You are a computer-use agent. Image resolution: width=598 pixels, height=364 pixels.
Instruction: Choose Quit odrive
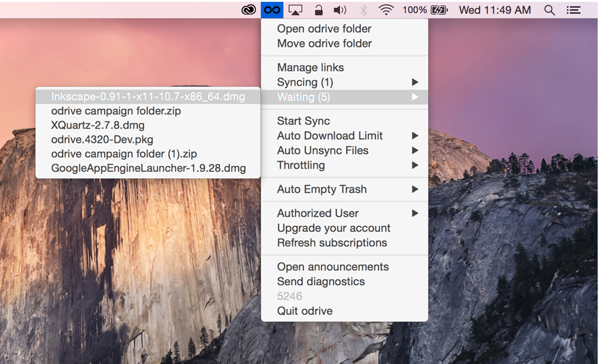pos(344,311)
